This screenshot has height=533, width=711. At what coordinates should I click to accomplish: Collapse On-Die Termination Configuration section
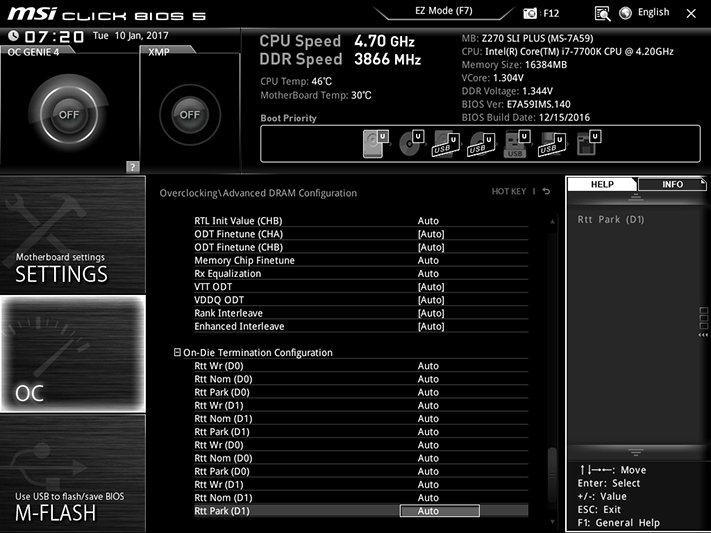(177, 352)
